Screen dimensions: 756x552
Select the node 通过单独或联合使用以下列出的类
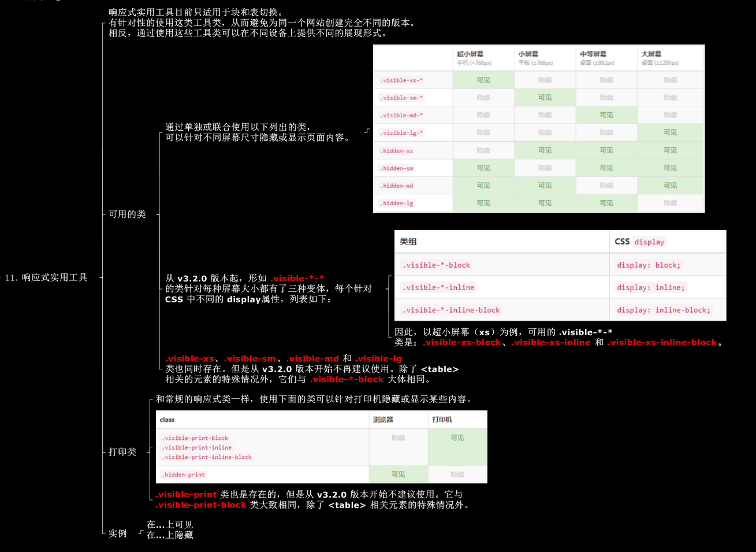(258, 132)
